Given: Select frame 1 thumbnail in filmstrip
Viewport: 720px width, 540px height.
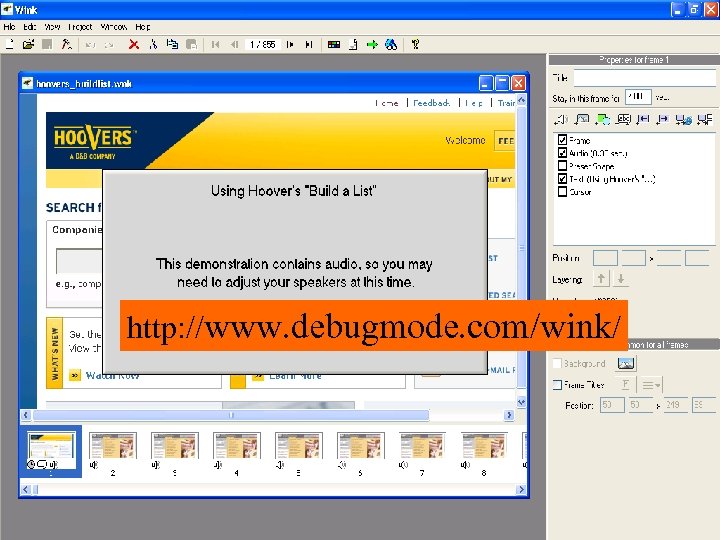Looking at the screenshot, I should [x=51, y=451].
